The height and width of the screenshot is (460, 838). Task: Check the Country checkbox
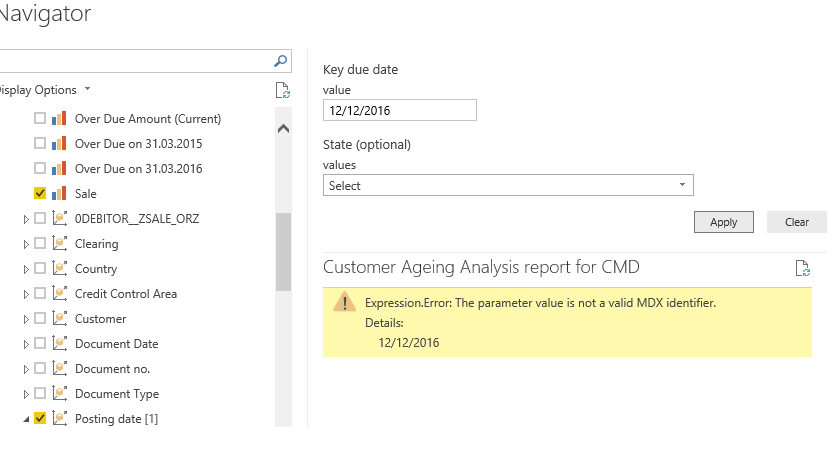click(40, 268)
